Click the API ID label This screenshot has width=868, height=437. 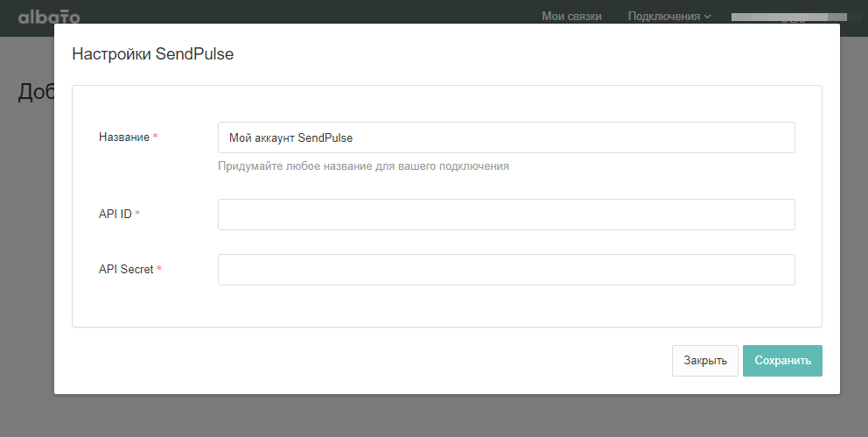coord(115,214)
